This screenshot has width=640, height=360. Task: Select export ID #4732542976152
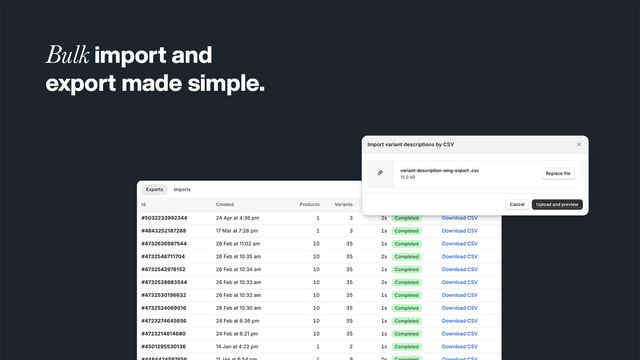click(163, 269)
